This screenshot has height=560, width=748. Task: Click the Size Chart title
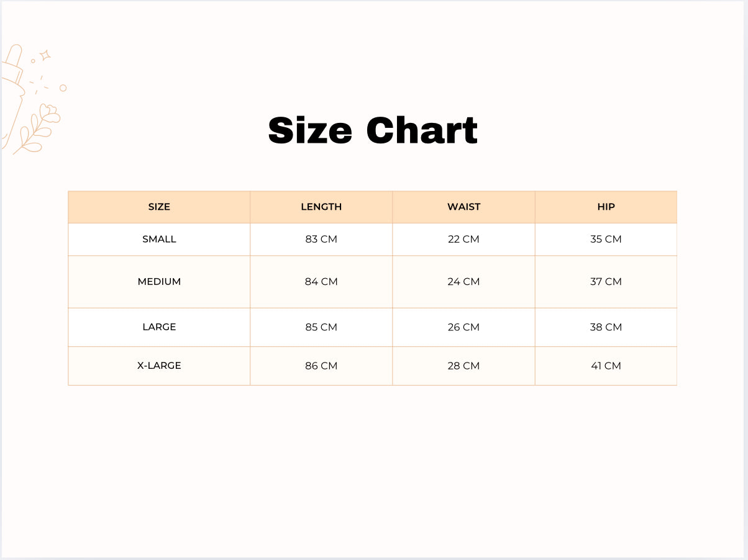coord(373,130)
